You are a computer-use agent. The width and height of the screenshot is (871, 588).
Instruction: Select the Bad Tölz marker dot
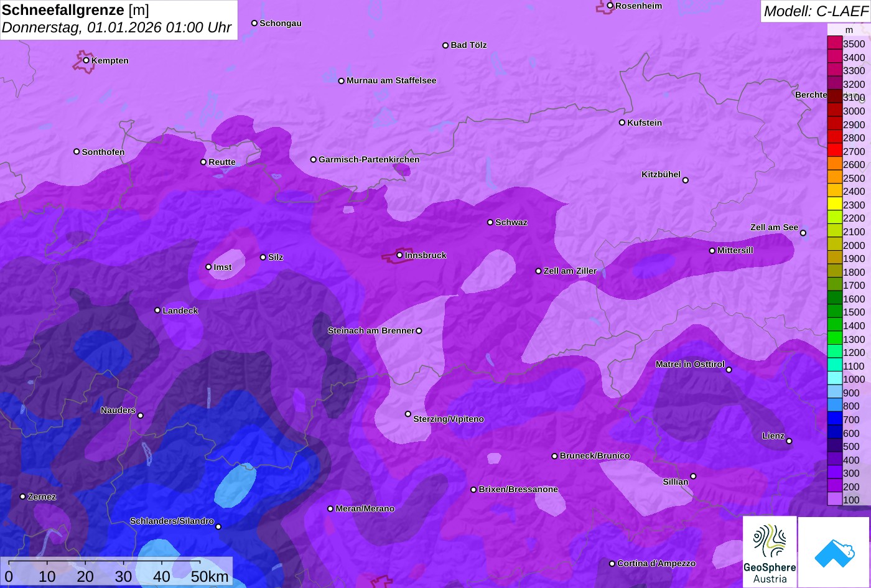445,45
